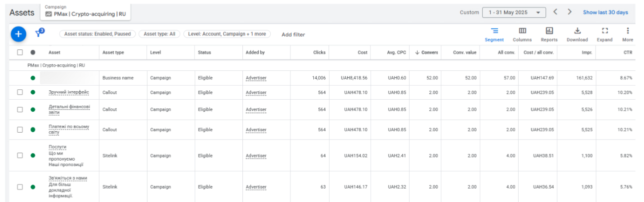Open the Reports icon

point(549,31)
